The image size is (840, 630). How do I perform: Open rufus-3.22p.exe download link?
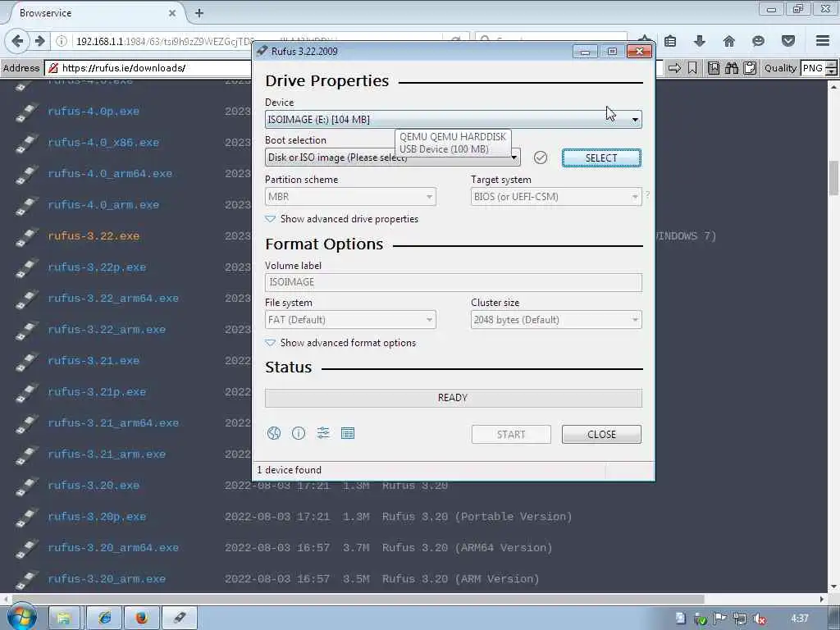tap(97, 267)
